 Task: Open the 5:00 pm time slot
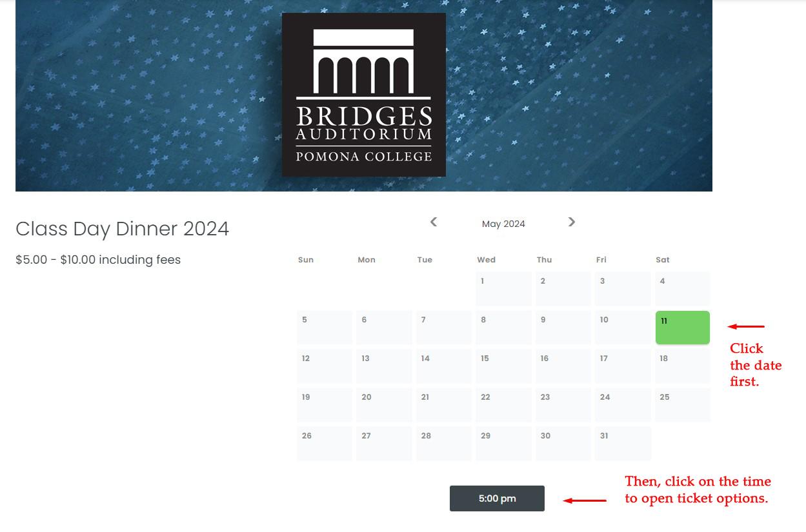(497, 498)
